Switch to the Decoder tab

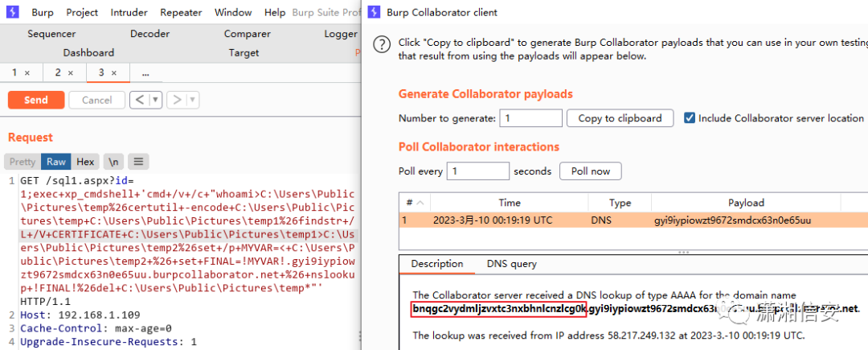pyautogui.click(x=150, y=34)
